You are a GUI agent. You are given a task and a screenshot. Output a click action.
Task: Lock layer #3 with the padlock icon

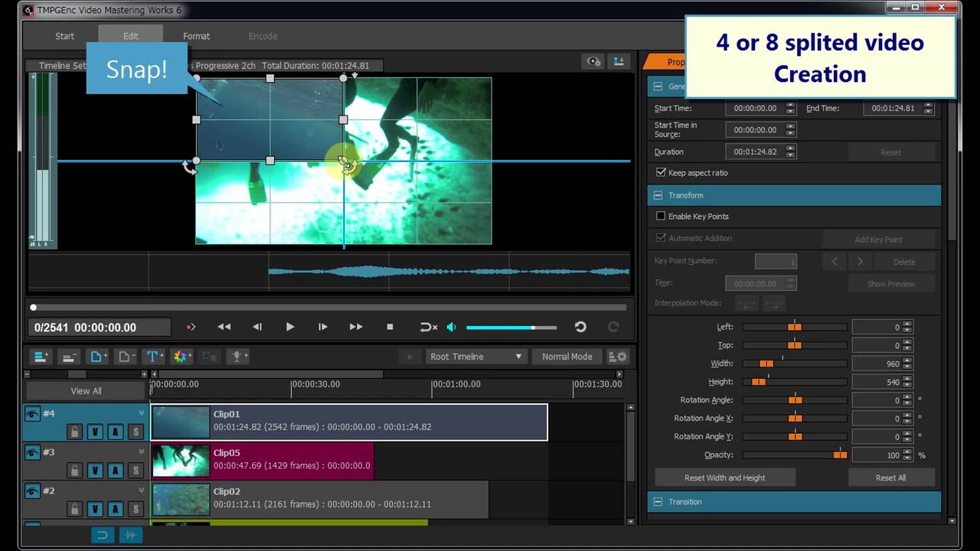click(x=74, y=470)
